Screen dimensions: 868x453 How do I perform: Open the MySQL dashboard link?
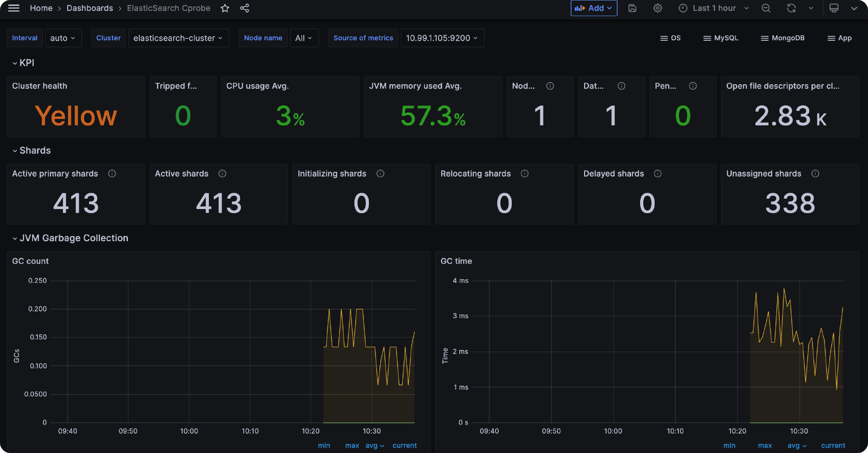[721, 38]
